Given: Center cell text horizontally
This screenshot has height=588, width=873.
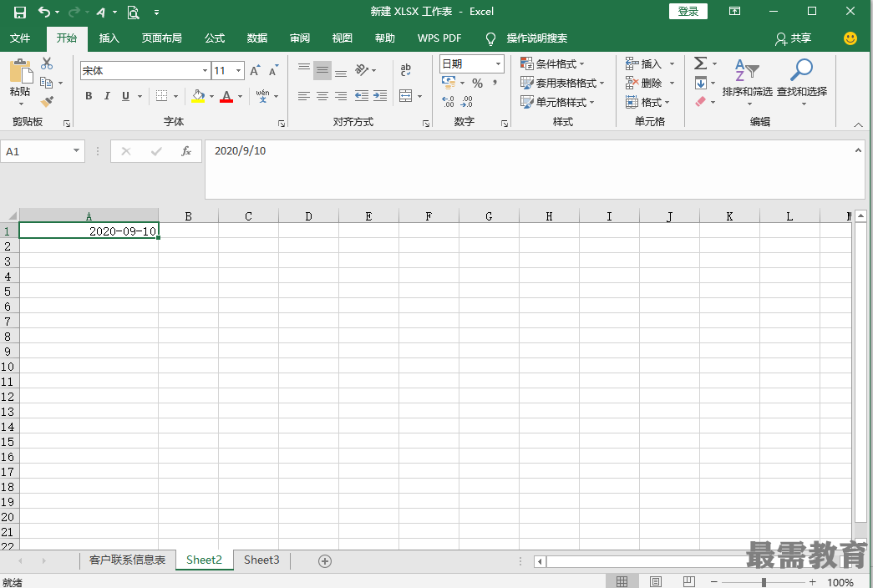Looking at the screenshot, I should tap(322, 96).
